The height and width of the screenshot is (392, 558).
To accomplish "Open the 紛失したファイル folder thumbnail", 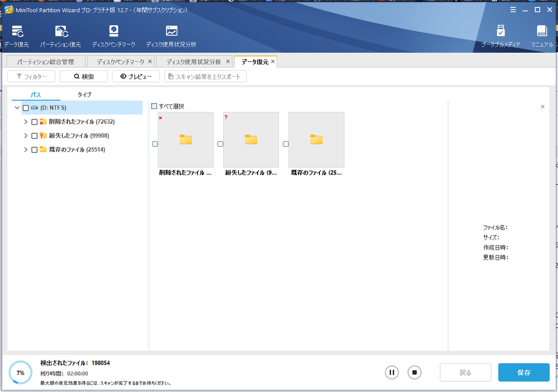I will (x=251, y=140).
